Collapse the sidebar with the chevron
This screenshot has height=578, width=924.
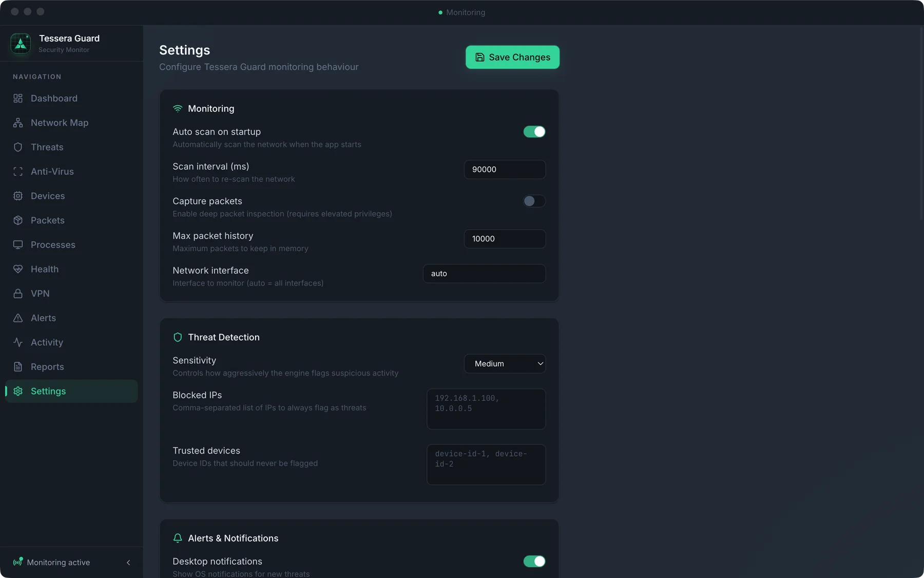(x=128, y=563)
